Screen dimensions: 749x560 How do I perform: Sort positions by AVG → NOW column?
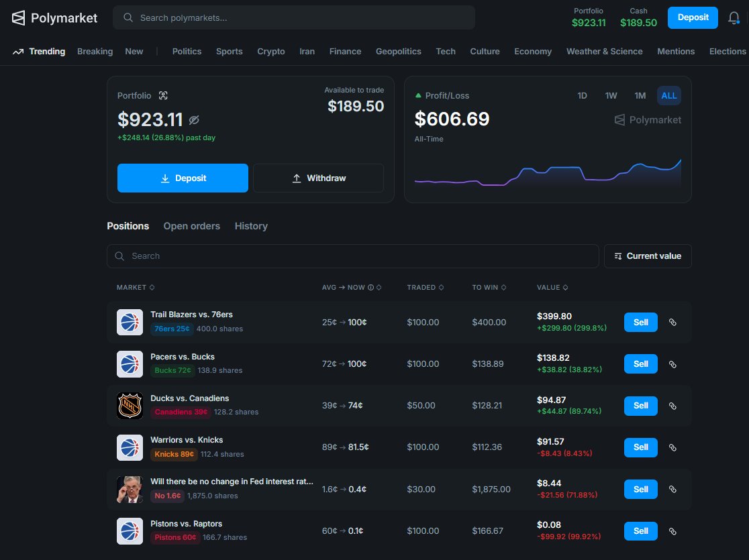pos(352,288)
